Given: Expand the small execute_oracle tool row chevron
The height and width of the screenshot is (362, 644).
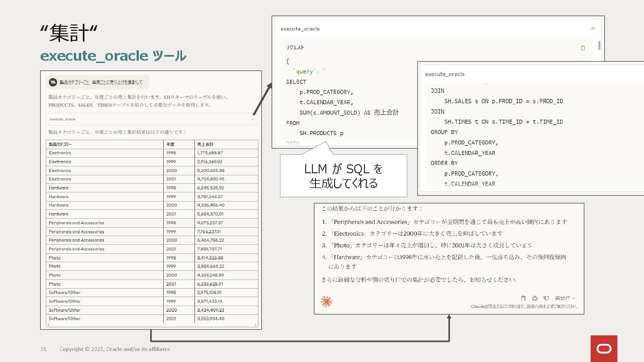Looking at the screenshot, I should click(x=253, y=119).
